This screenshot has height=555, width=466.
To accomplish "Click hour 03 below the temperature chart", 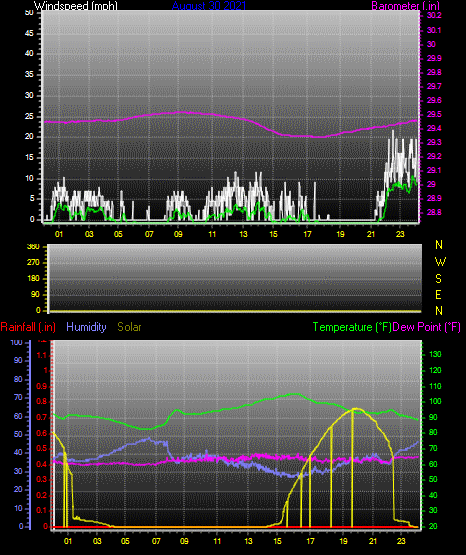I will click(97, 541).
